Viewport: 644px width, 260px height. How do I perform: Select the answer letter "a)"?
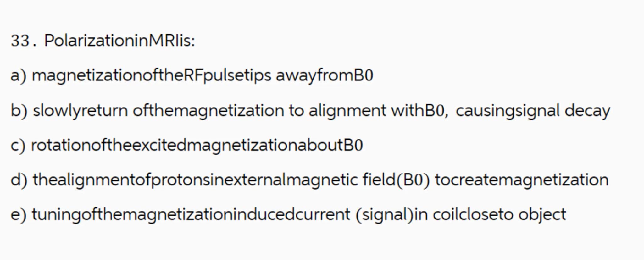point(18,76)
